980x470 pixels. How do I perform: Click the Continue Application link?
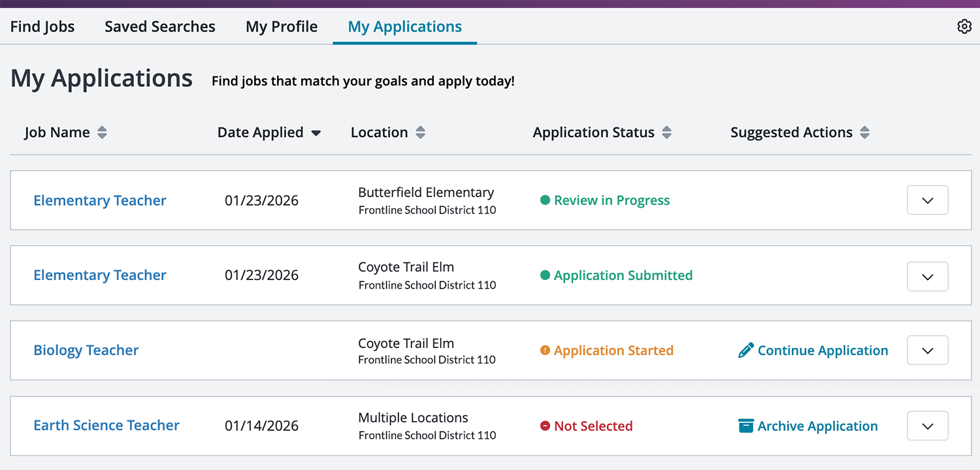[x=823, y=350]
